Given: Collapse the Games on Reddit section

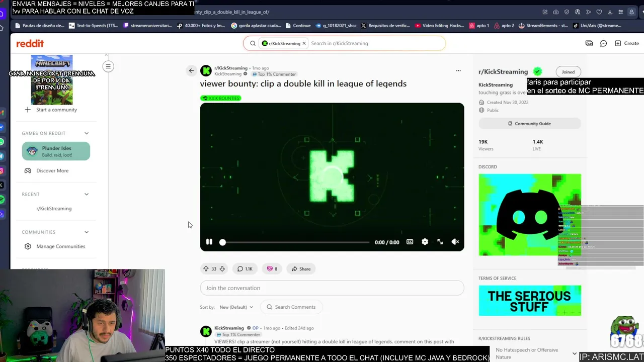Looking at the screenshot, I should point(87,133).
